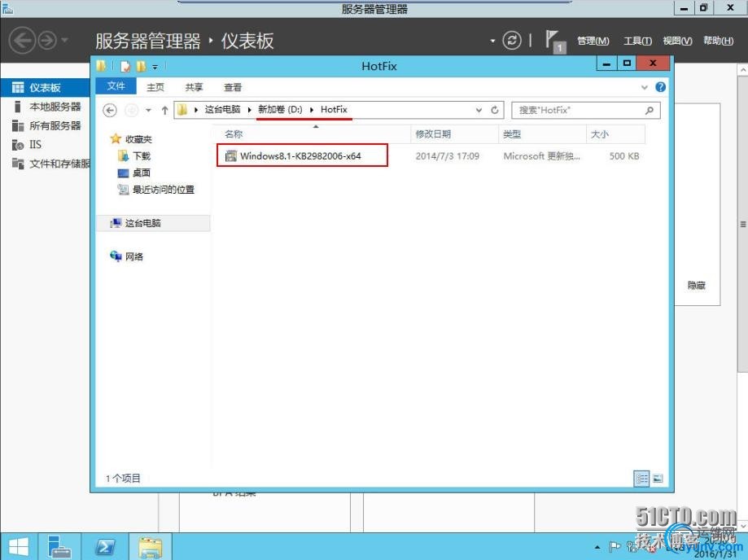Switch to large icons view in status bar
This screenshot has height=560, width=748.
click(x=658, y=479)
